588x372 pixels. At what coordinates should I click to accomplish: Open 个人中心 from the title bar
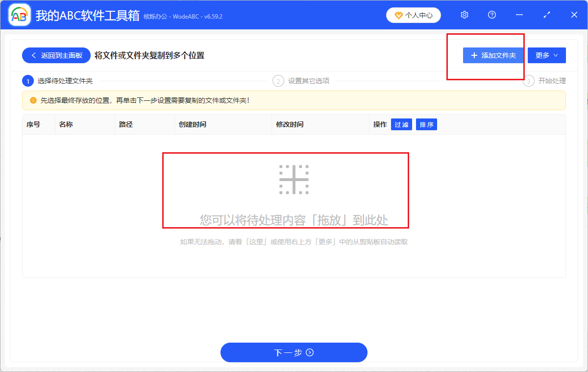tap(413, 15)
